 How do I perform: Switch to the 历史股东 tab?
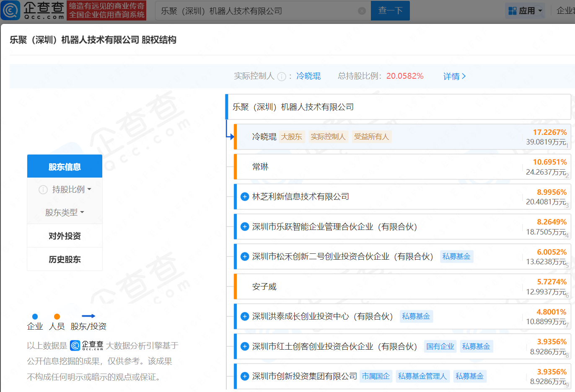pyautogui.click(x=65, y=259)
